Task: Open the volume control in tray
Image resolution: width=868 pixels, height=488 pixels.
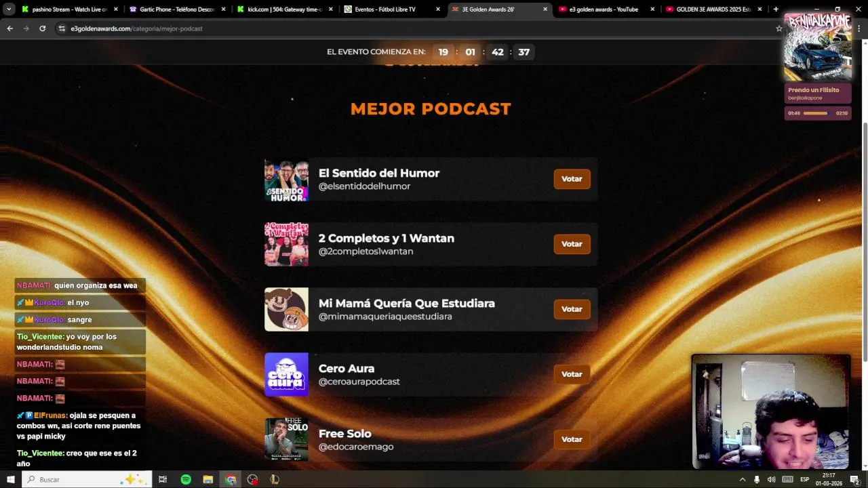Action: click(x=772, y=479)
